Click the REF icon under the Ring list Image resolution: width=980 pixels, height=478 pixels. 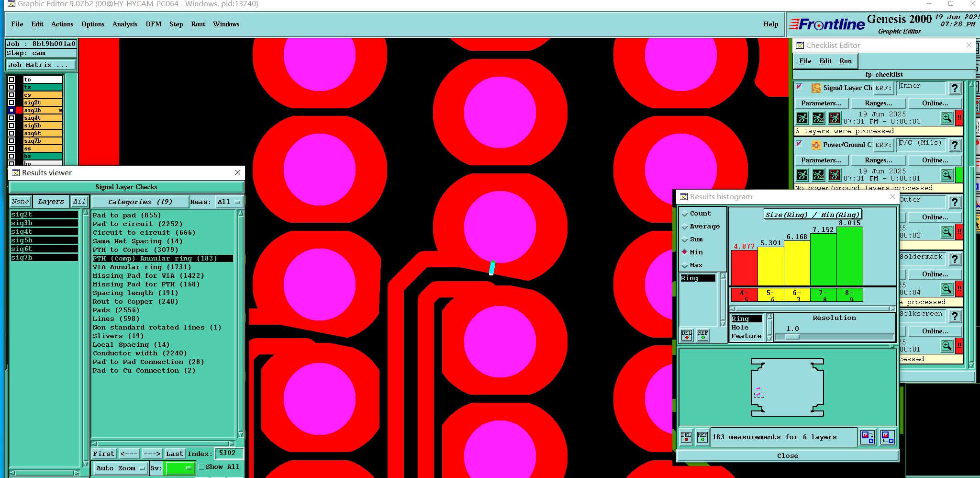703,335
